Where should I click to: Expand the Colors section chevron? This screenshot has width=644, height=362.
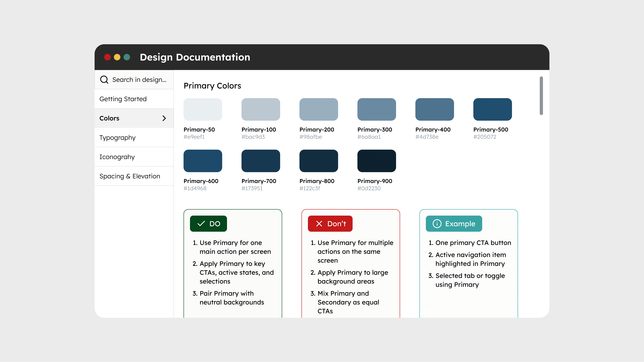(x=164, y=118)
